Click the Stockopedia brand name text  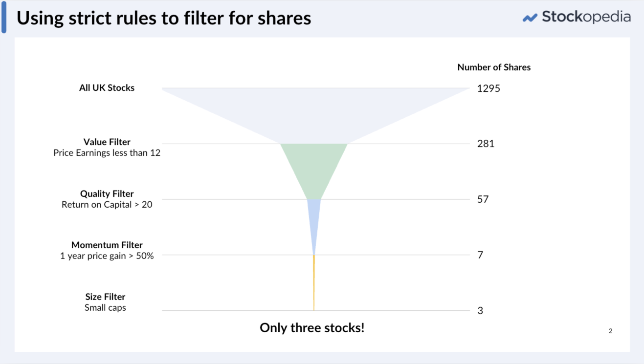click(586, 17)
